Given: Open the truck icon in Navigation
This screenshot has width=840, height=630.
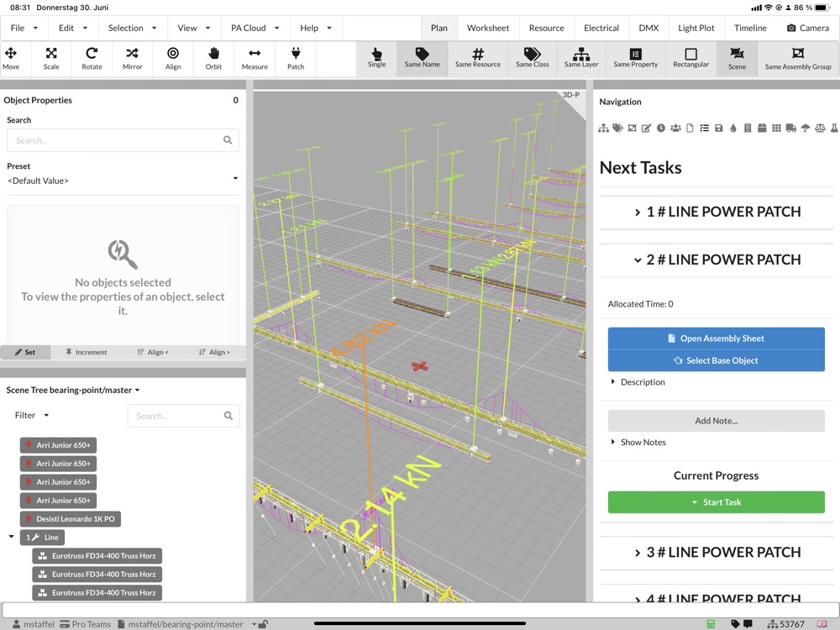Looking at the screenshot, I should 790,129.
